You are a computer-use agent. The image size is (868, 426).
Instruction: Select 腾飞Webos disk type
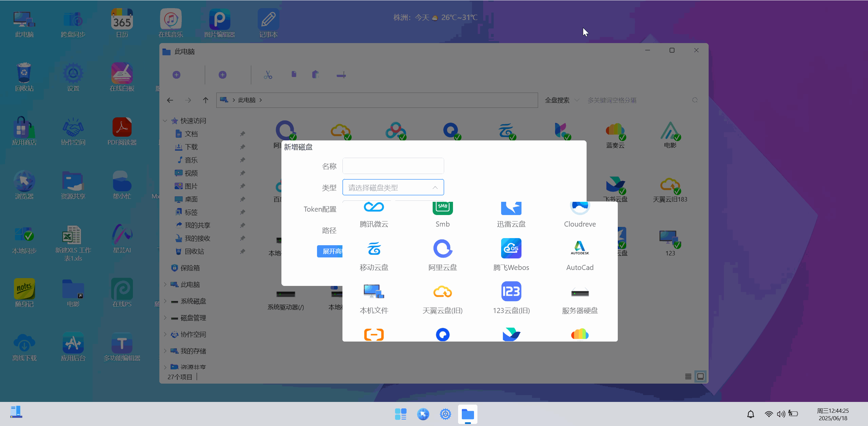click(511, 255)
